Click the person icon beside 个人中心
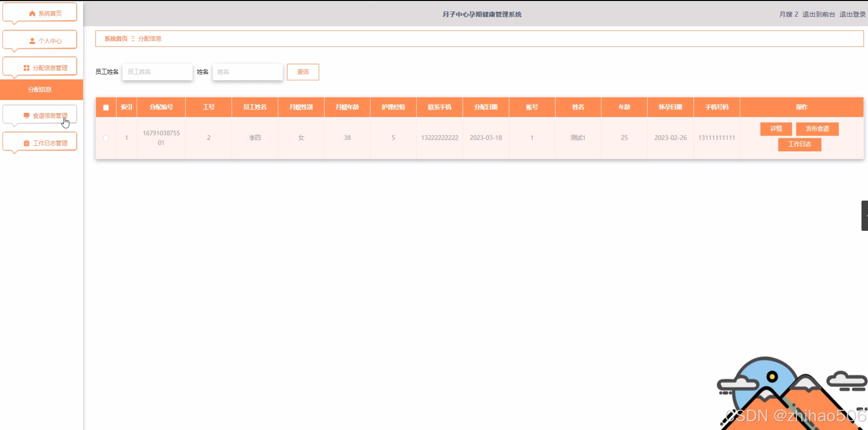868x430 pixels. point(32,41)
